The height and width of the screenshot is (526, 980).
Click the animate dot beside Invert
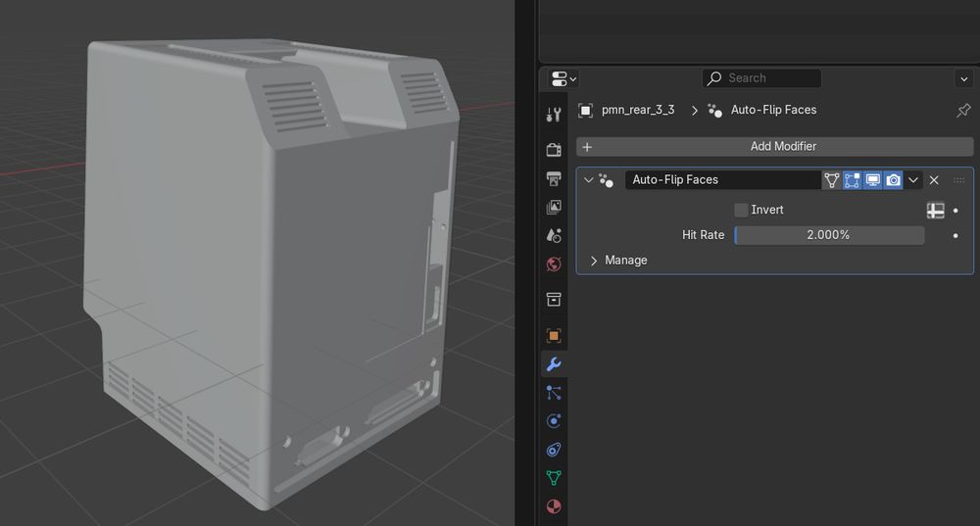955,211
